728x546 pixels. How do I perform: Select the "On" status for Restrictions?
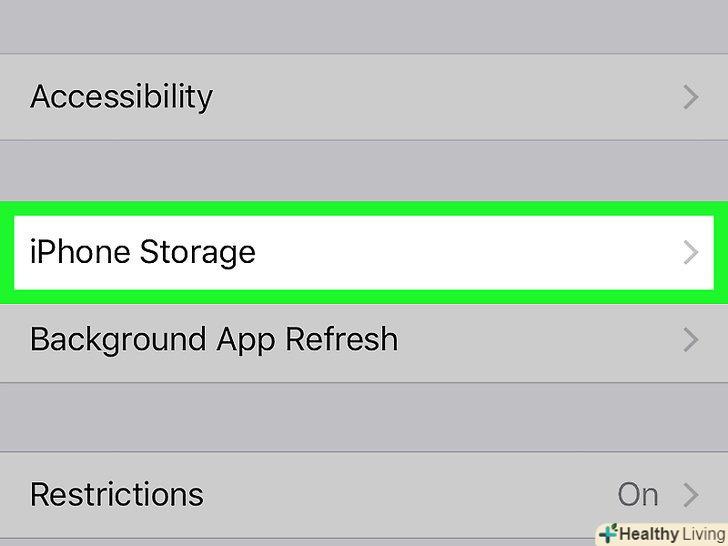637,494
